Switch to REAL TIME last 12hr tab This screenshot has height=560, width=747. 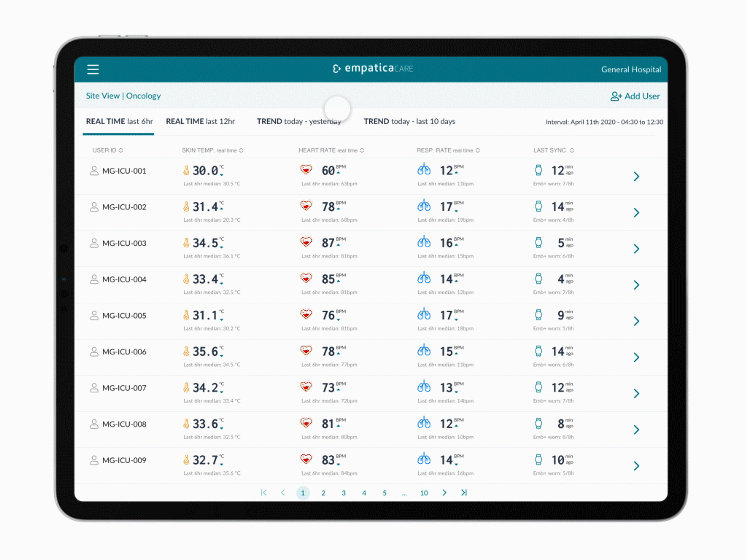point(200,122)
